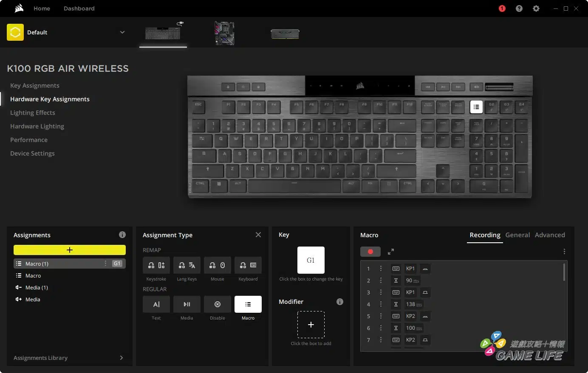Choose the Lang Keys remap option

pyautogui.click(x=187, y=265)
